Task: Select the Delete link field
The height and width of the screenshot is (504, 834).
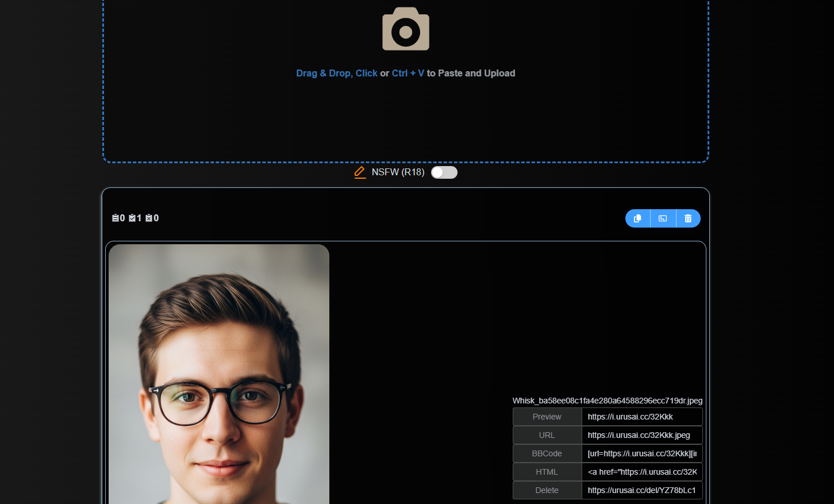Action: click(x=642, y=490)
